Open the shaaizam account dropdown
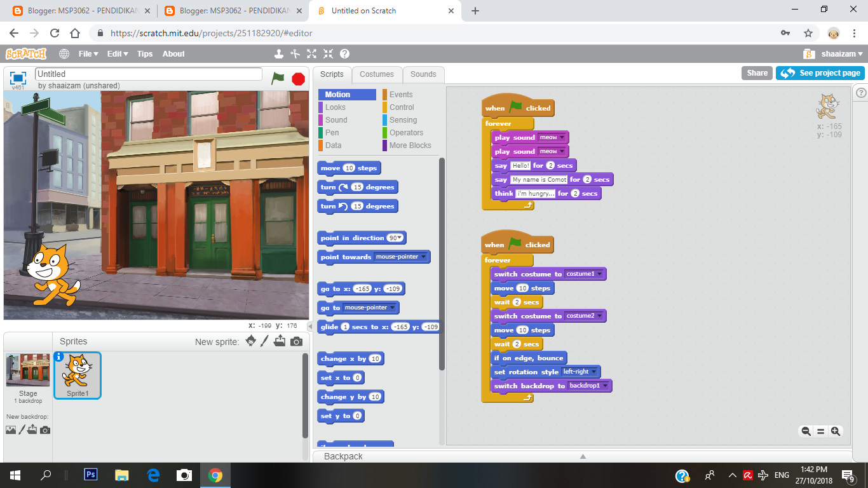The height and width of the screenshot is (488, 868). click(841, 54)
